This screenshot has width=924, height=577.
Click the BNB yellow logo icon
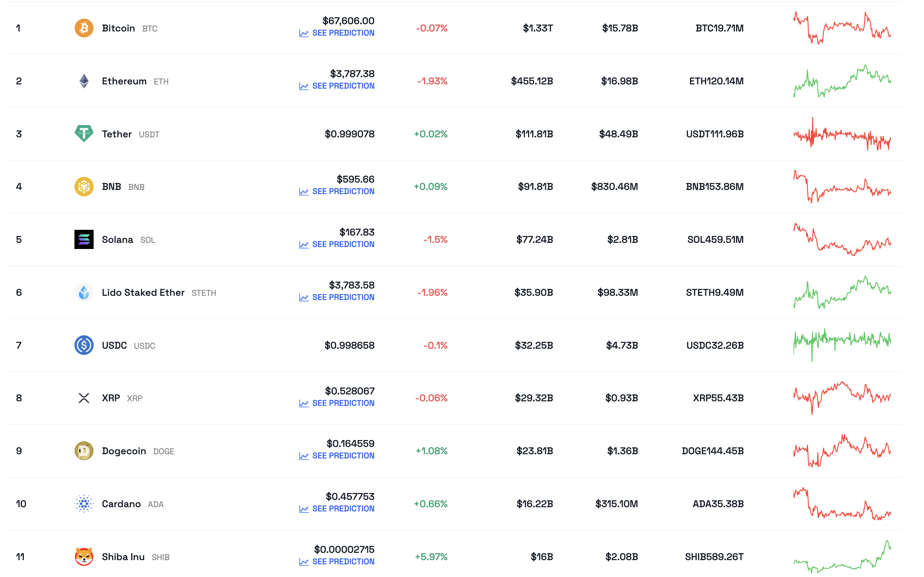pos(84,186)
